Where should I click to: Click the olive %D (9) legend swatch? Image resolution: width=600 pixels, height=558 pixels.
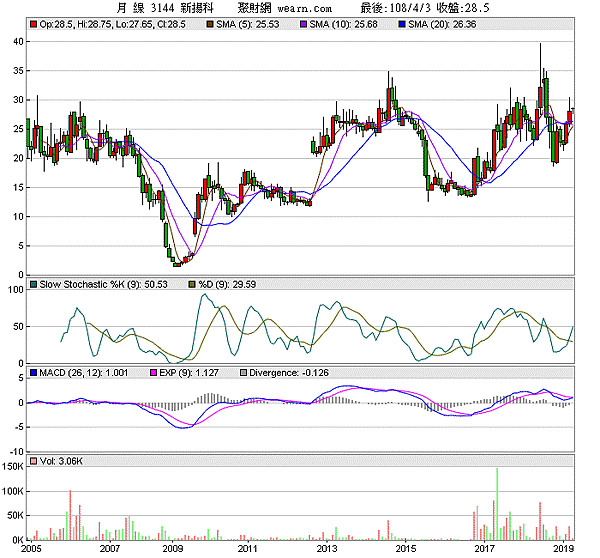[x=192, y=284]
